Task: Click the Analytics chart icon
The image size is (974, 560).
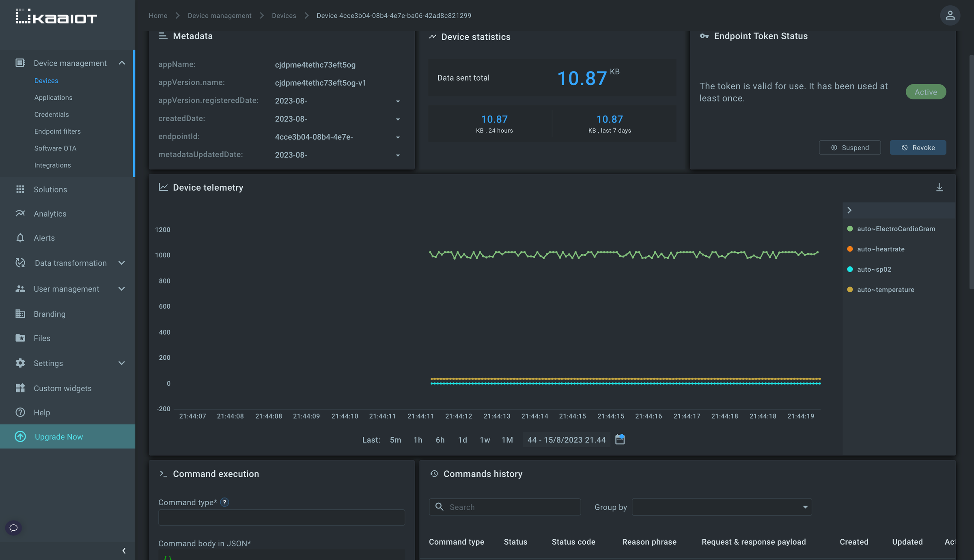Action: 20,213
